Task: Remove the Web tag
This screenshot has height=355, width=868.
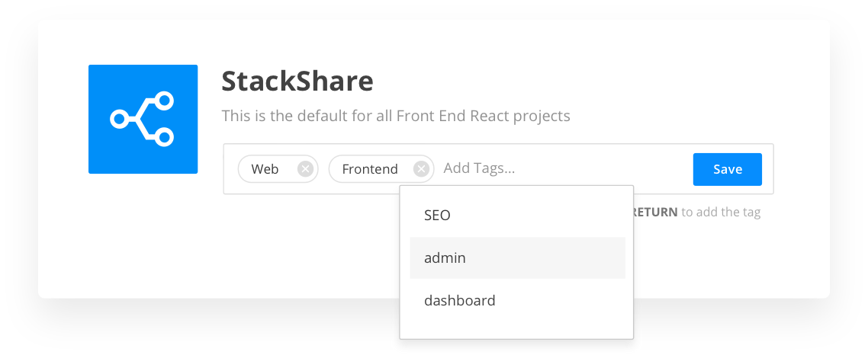Action: pos(305,169)
